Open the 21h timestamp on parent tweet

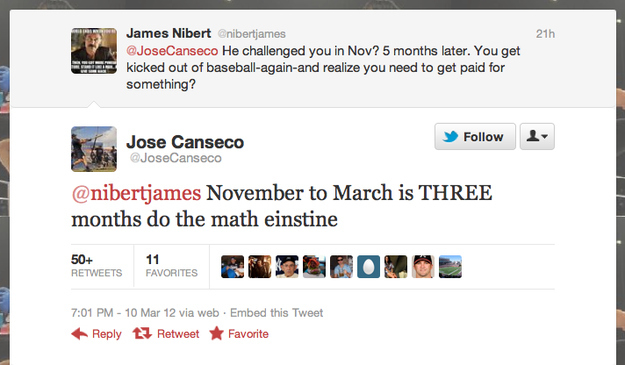point(545,34)
